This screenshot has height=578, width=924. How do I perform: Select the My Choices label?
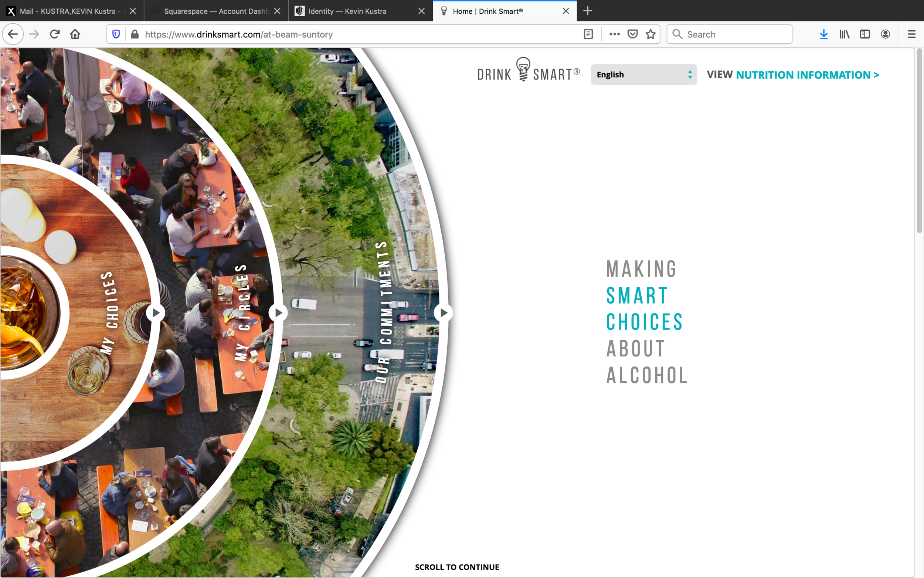[x=110, y=313]
